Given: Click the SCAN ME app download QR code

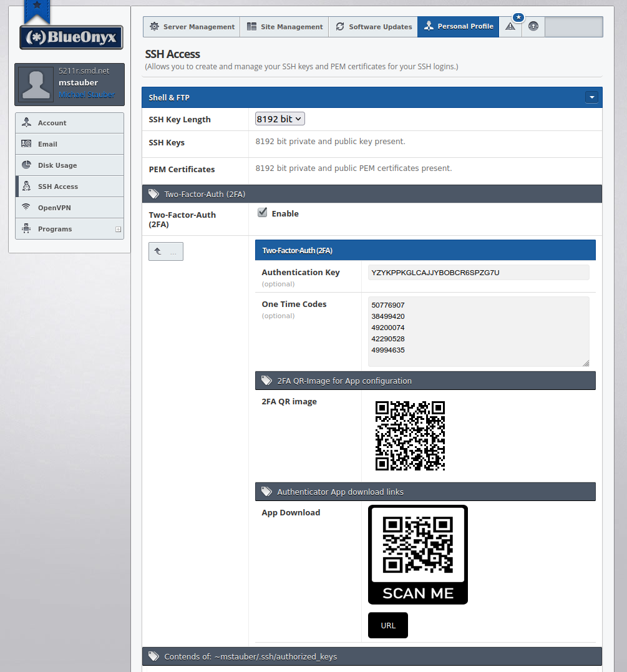Looking at the screenshot, I should click(x=418, y=555).
